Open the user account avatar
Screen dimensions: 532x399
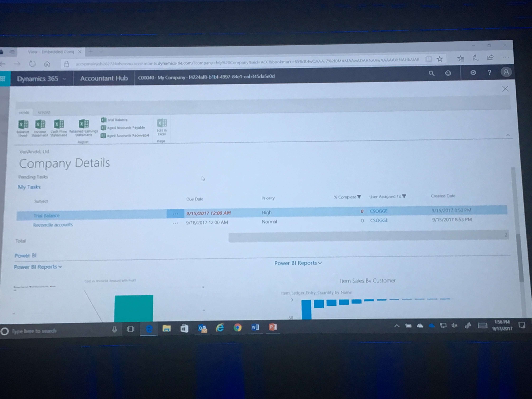[x=506, y=72]
